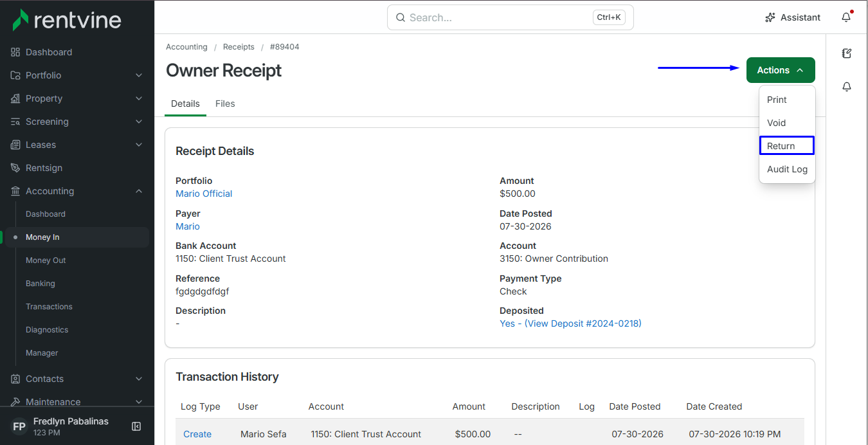The width and height of the screenshot is (868, 445).
Task: Close the Actions dropdown button
Action: pos(781,70)
